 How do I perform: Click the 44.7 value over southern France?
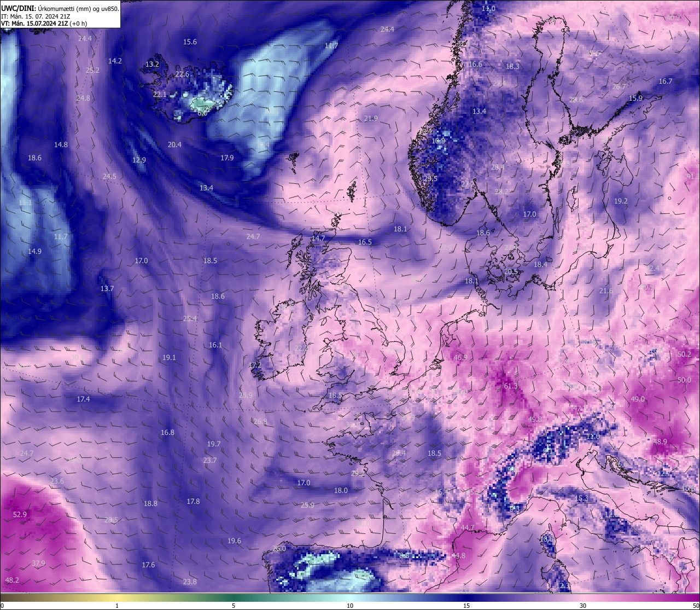(467, 527)
